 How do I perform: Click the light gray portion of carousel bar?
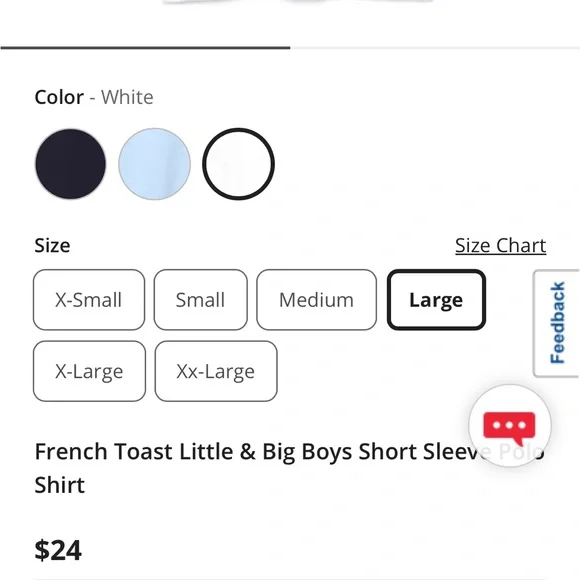pos(435,48)
